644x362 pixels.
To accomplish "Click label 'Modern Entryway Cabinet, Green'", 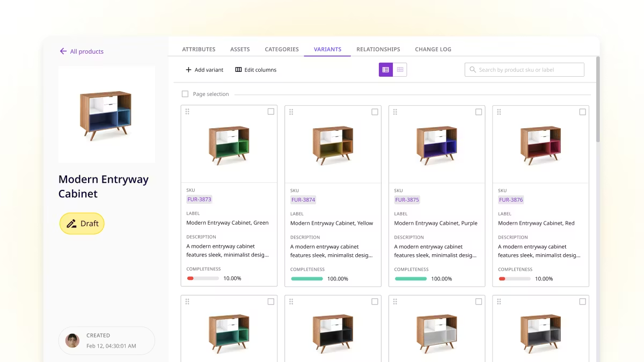I will [228, 223].
